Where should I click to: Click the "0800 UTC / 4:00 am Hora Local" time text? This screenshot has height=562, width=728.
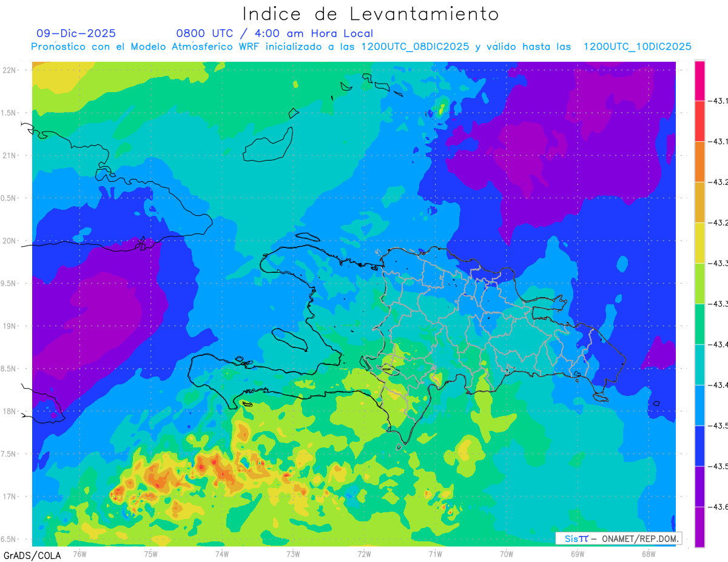(275, 33)
